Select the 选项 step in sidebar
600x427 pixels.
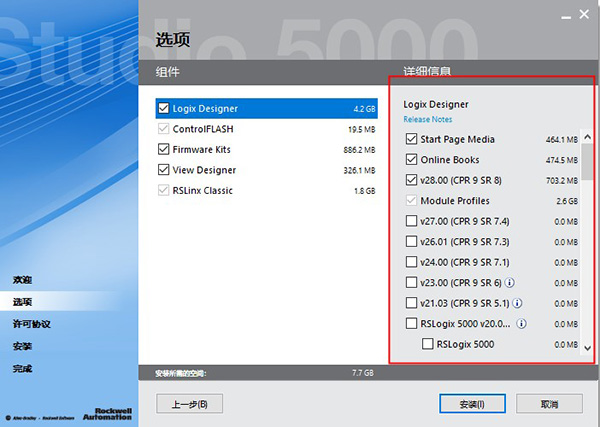pyautogui.click(x=22, y=302)
